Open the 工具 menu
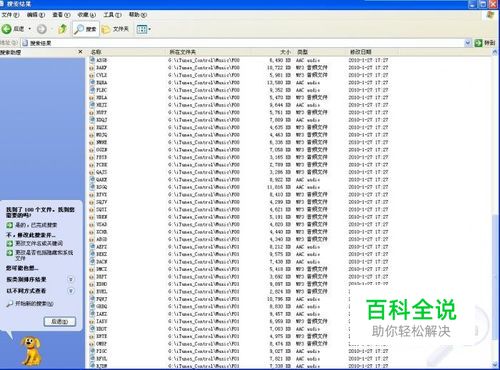This screenshot has width=500, height=370. pyautogui.click(x=112, y=15)
